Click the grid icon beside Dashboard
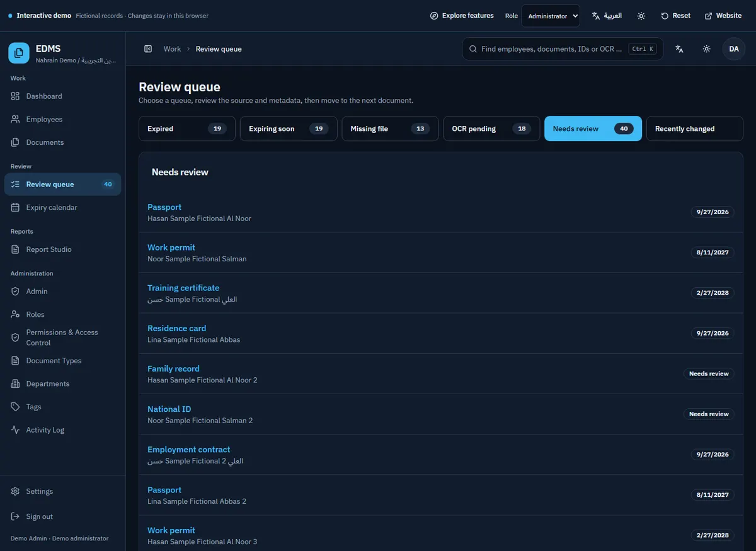The width and height of the screenshot is (756, 551). 16,96
